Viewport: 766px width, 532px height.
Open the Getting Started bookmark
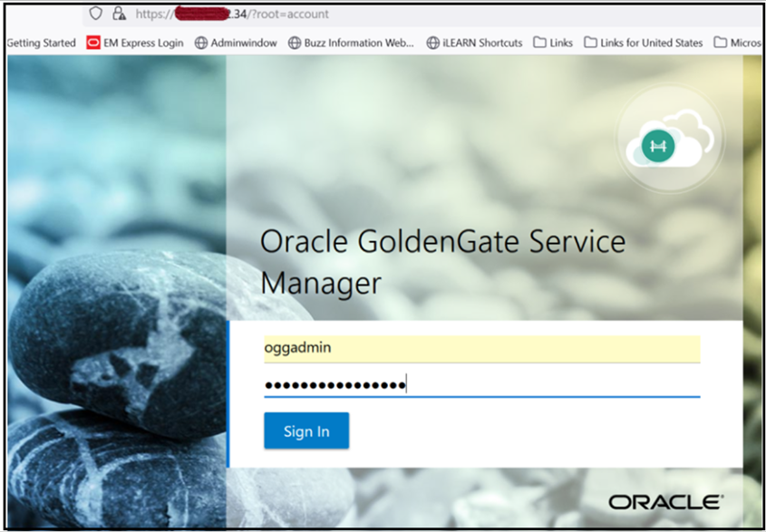pos(41,43)
